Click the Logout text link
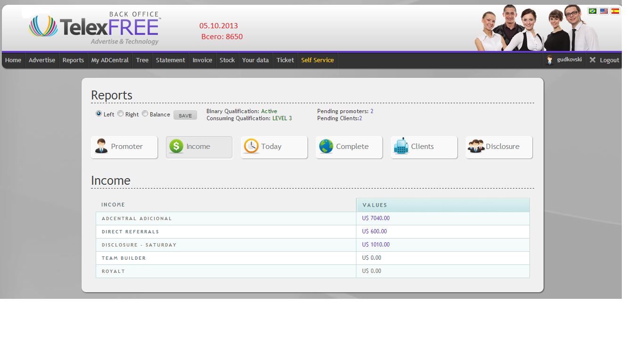The width and height of the screenshot is (644, 362). tap(610, 60)
